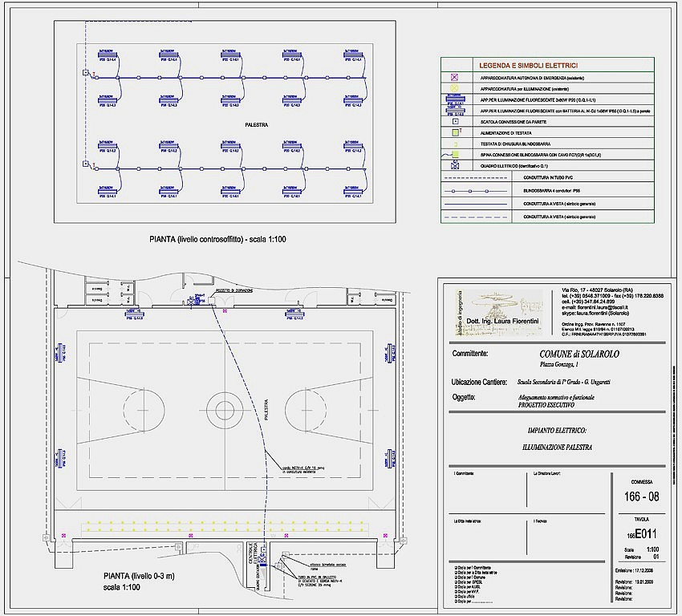Click the 'Legenda e Simboli Elettrici' heading

(x=528, y=65)
